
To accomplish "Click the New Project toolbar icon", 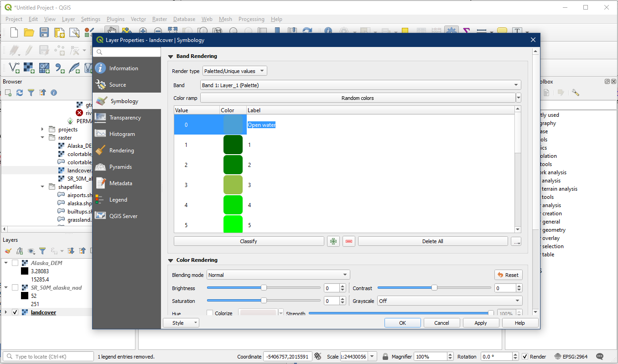I will click(x=14, y=32).
